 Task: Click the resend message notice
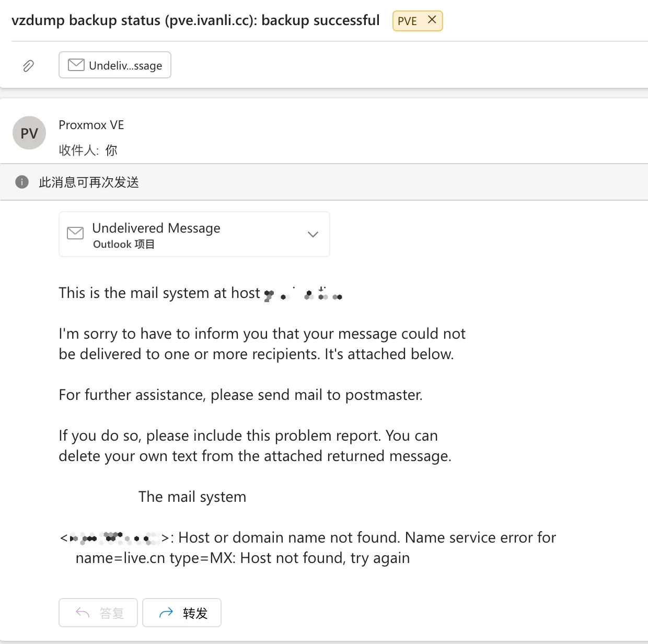[89, 182]
